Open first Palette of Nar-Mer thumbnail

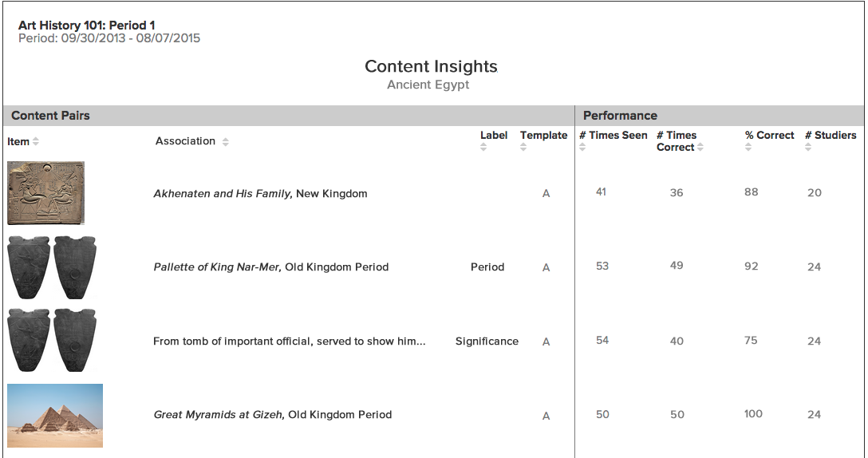[52, 267]
